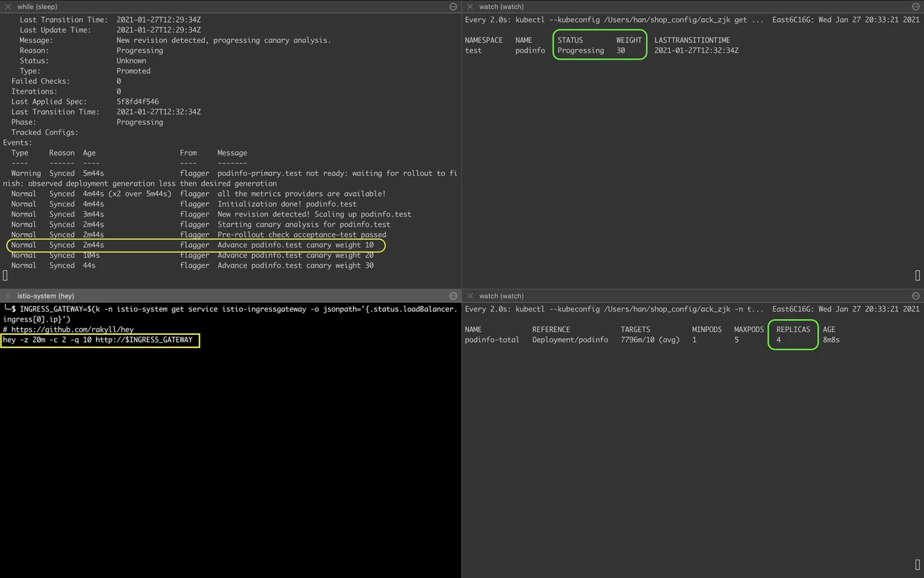The width and height of the screenshot is (924, 578).
Task: Click the 'Progressing' value beside 'Reason:'
Action: point(140,51)
